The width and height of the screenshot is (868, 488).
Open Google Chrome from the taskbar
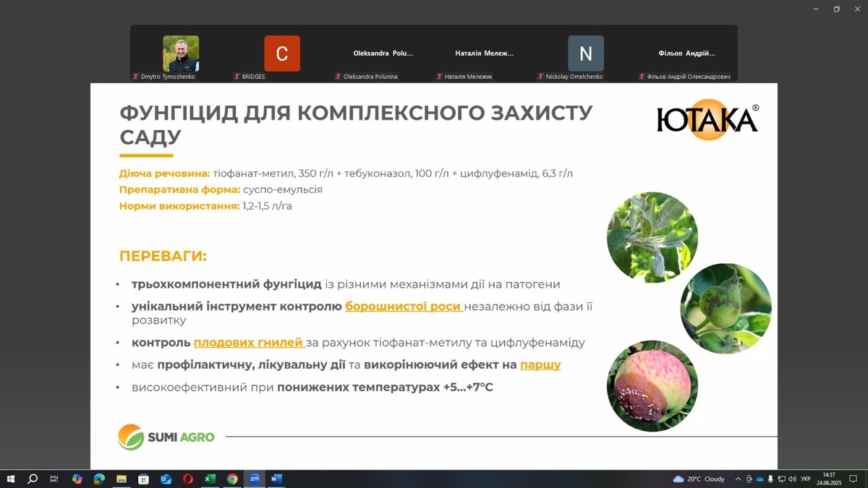pos(232,479)
